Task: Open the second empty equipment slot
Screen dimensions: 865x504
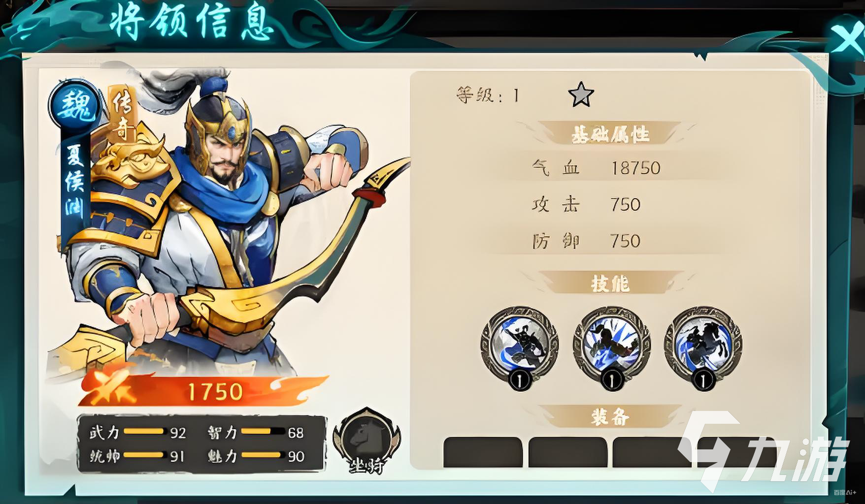Action: 567,452
